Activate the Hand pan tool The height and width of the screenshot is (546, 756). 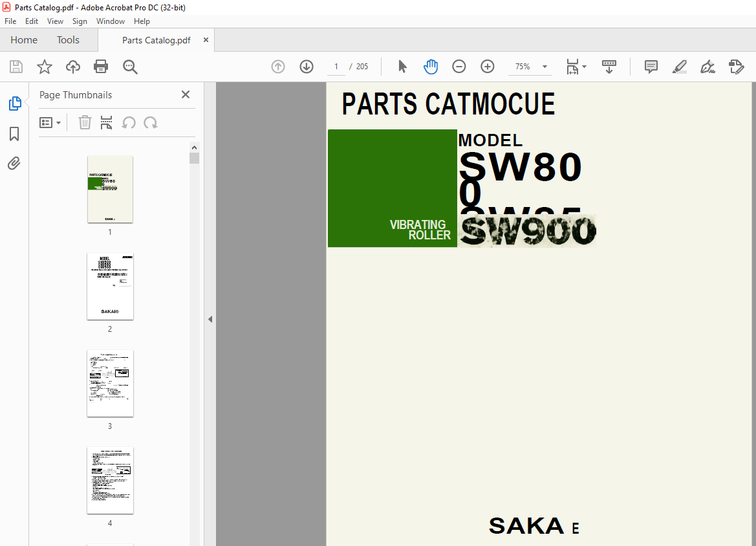(x=431, y=67)
